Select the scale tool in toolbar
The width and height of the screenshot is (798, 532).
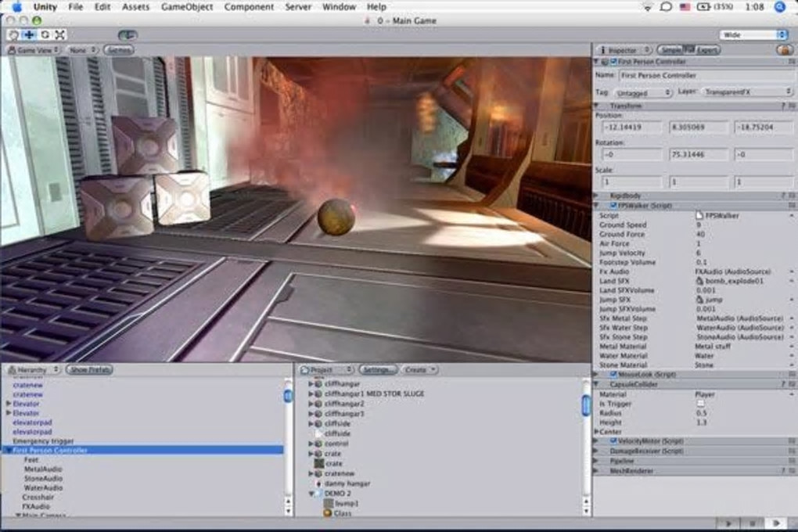[60, 34]
